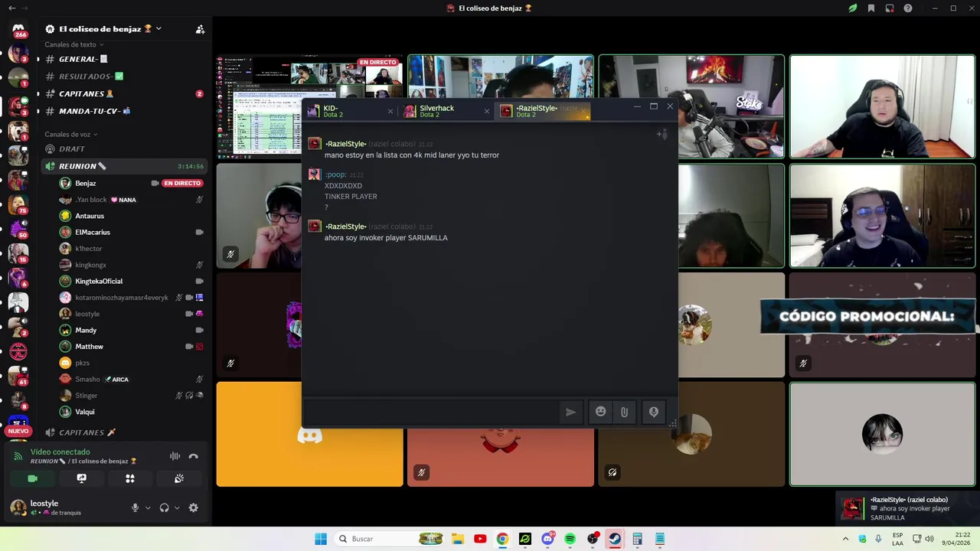The image size is (980, 551).
Task: Open the NUEVO unread indicator in server list
Action: 18,431
